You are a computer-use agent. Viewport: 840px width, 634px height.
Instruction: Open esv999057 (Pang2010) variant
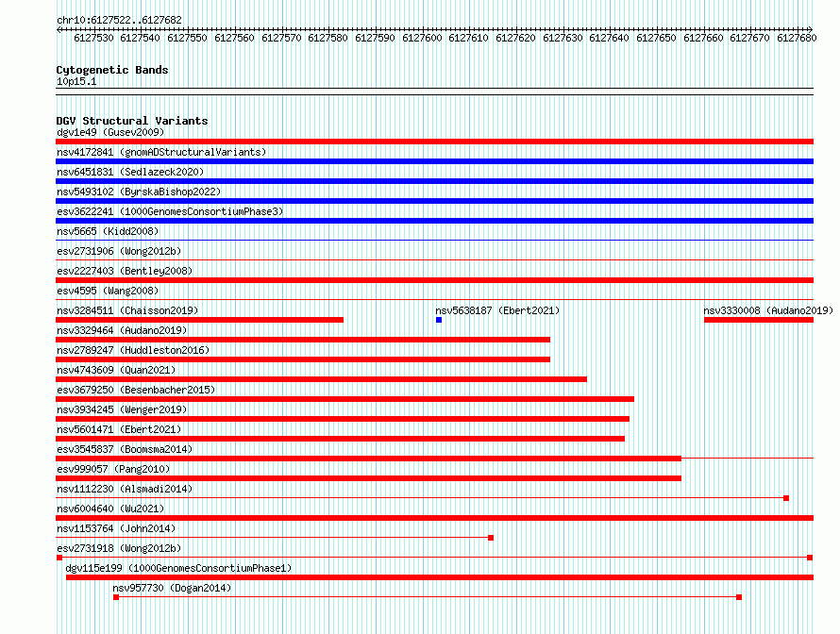[113, 469]
